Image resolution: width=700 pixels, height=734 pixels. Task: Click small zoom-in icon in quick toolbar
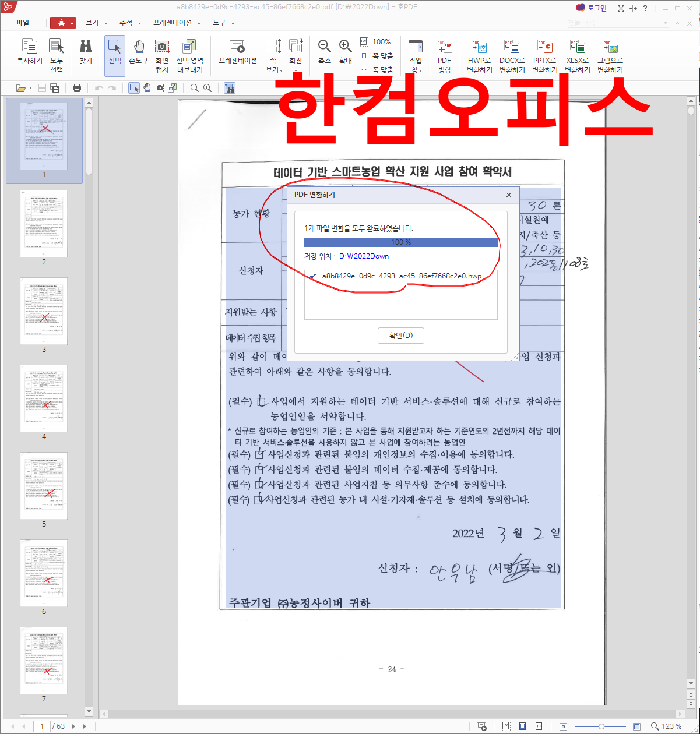coord(207,88)
